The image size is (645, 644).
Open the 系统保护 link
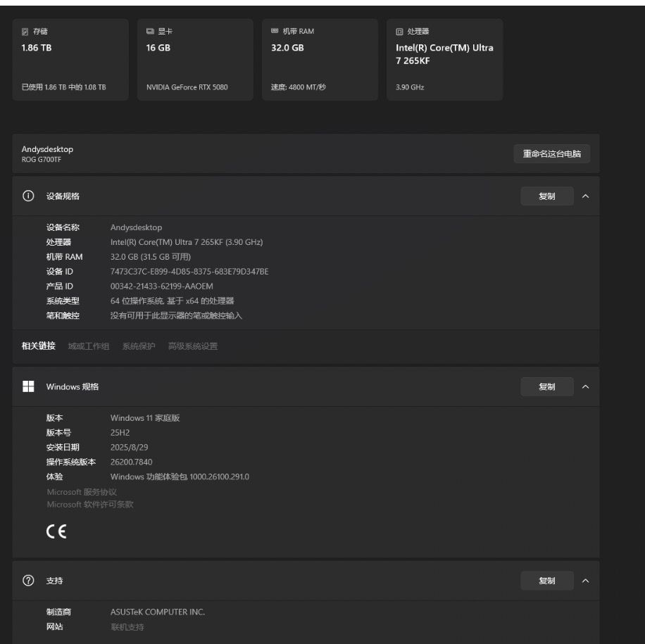pyautogui.click(x=139, y=346)
